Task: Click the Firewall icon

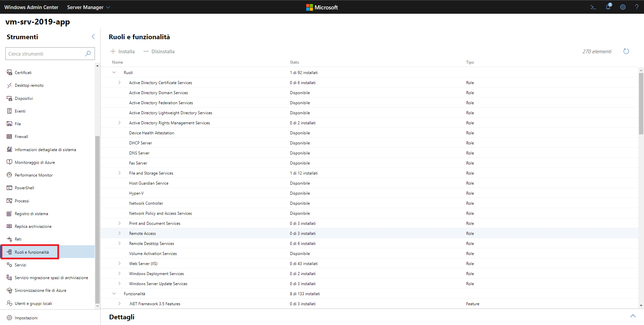Action: (x=9, y=136)
